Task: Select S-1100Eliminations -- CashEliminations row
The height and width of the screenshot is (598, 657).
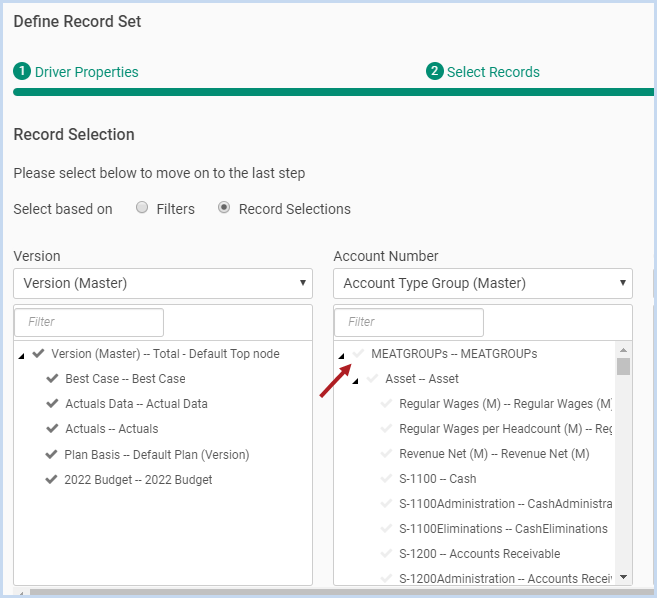Action: tap(503, 529)
